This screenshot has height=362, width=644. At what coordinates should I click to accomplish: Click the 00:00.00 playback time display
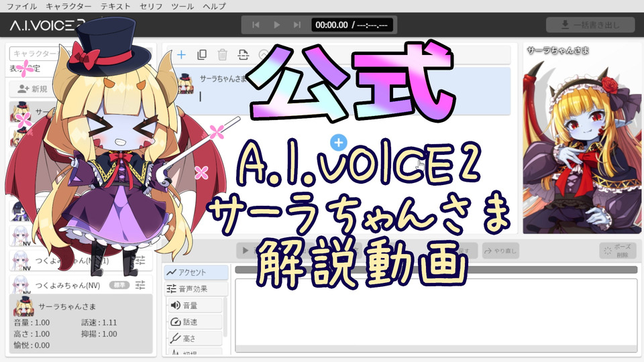[352, 25]
